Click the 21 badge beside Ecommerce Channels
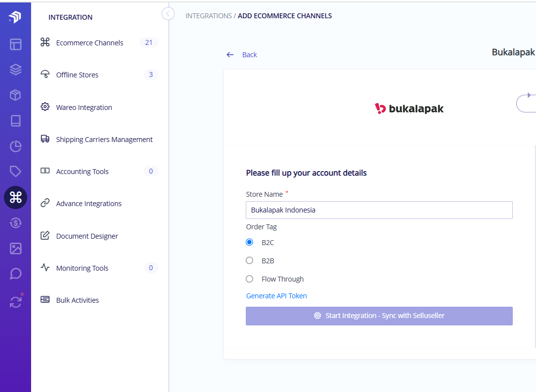Viewport: 536px width, 392px height. click(x=149, y=42)
